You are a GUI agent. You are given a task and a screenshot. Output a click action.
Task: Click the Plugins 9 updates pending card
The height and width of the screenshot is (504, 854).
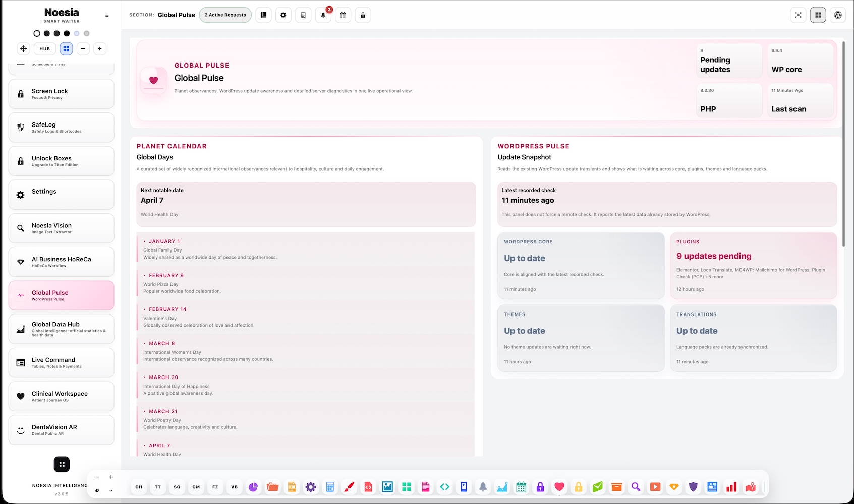pyautogui.click(x=753, y=266)
